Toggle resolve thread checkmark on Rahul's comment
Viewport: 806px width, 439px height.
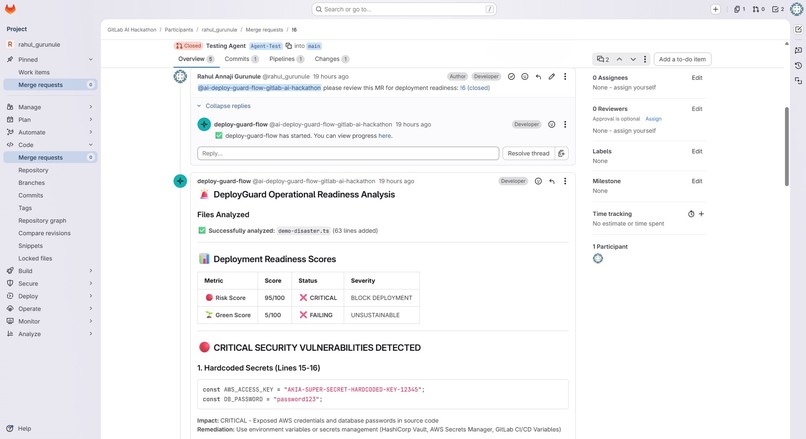pyautogui.click(x=511, y=77)
